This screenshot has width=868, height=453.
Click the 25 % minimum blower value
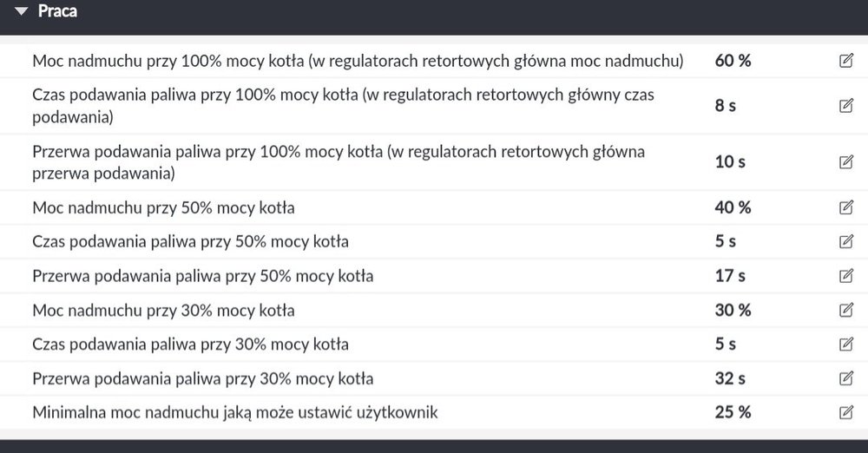(x=733, y=412)
